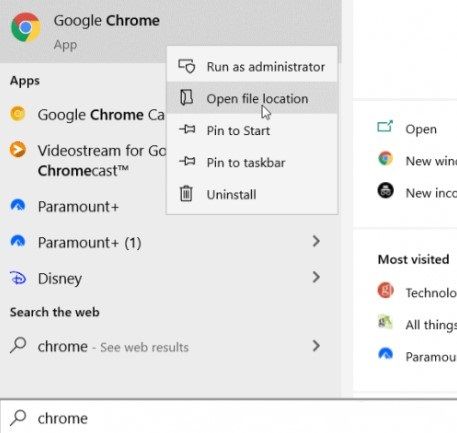
Task: Click the Paramount icon under Most visited
Action: click(385, 354)
